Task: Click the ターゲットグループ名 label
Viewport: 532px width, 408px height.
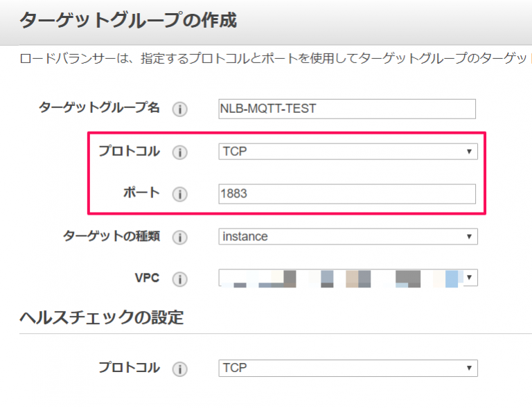Action: click(99, 107)
